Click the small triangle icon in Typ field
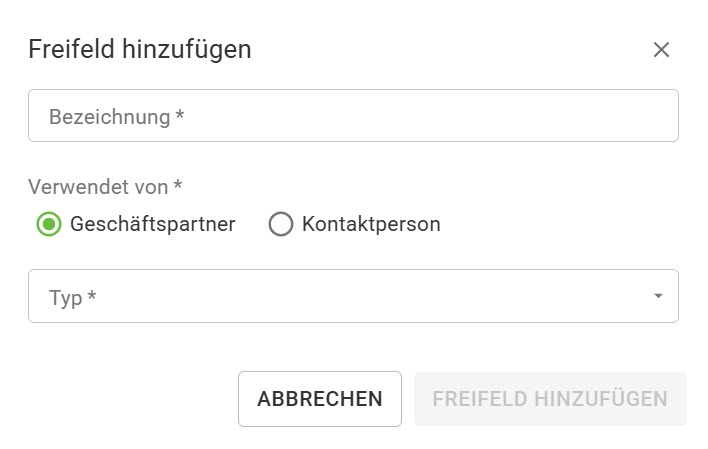This screenshot has height=449, width=708. (658, 296)
